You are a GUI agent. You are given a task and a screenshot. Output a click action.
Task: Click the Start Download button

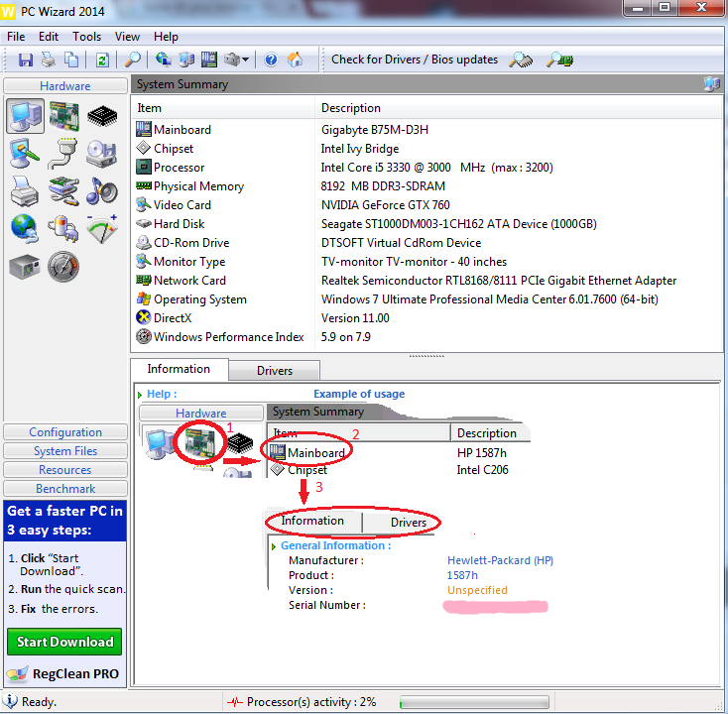(x=64, y=642)
